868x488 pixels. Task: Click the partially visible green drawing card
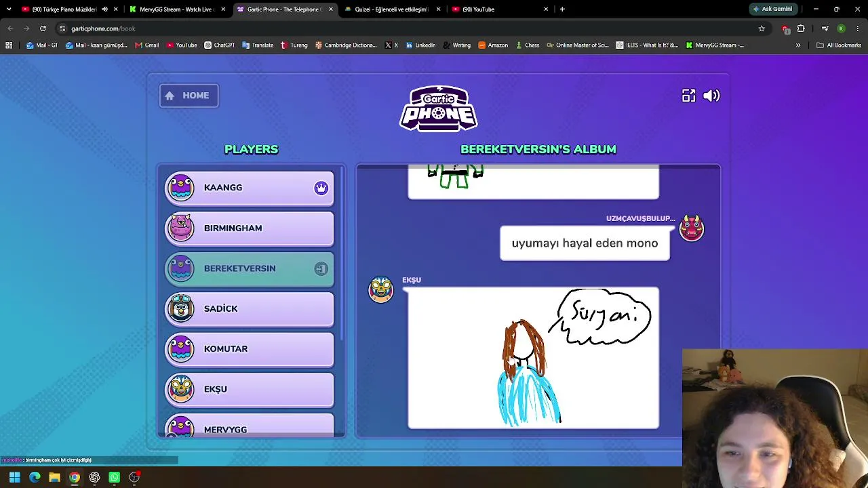[533, 182]
